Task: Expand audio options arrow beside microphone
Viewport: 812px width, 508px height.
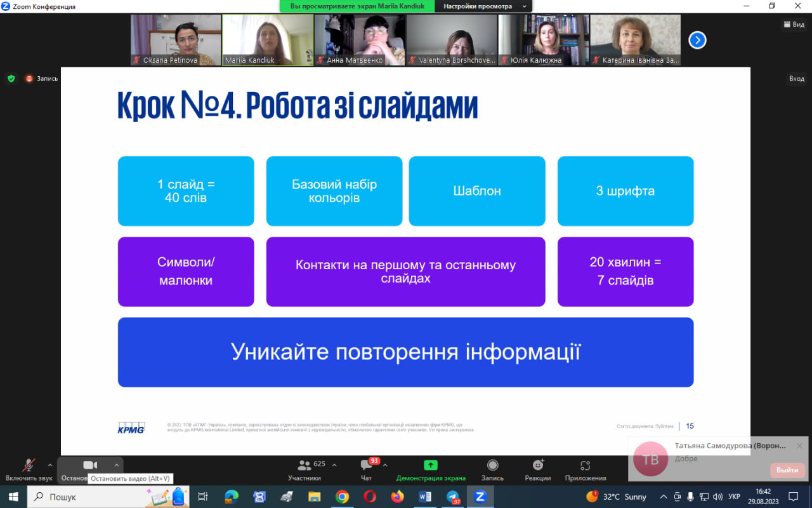Action: (x=50, y=465)
